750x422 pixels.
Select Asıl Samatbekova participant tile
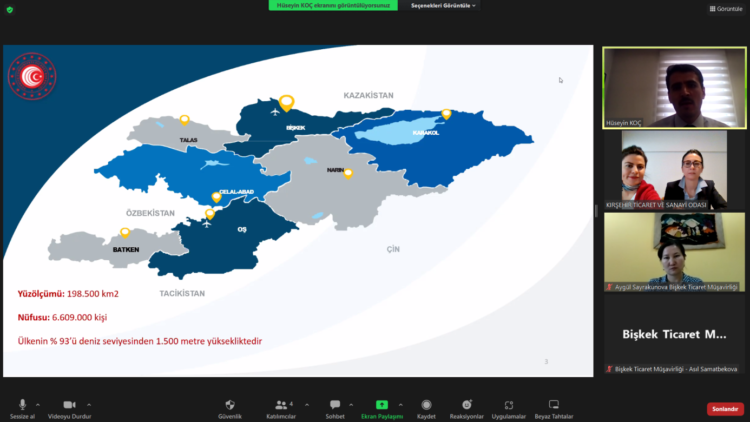click(x=674, y=334)
